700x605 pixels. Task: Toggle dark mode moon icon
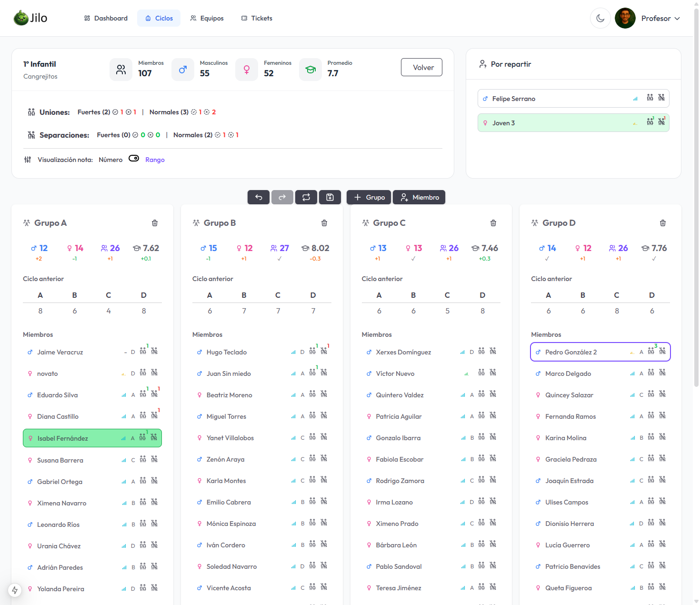click(x=600, y=18)
